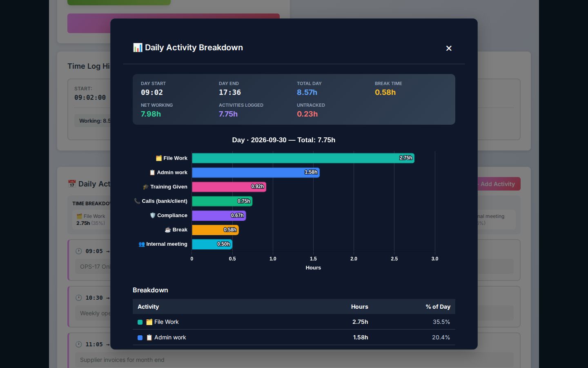Click the Breakdown section heading

pos(150,290)
